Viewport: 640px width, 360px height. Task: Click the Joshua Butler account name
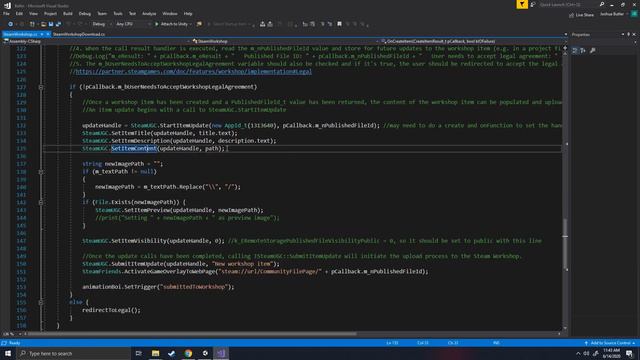pos(612,14)
